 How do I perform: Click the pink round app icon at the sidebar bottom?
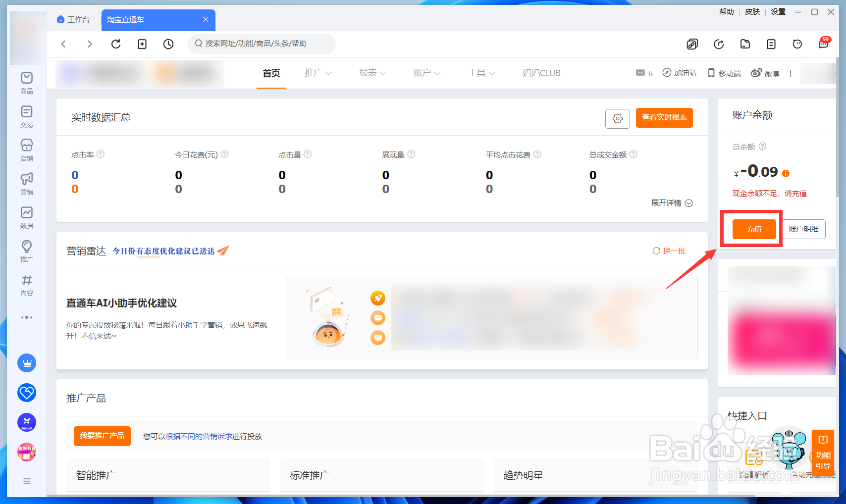pos(27,452)
